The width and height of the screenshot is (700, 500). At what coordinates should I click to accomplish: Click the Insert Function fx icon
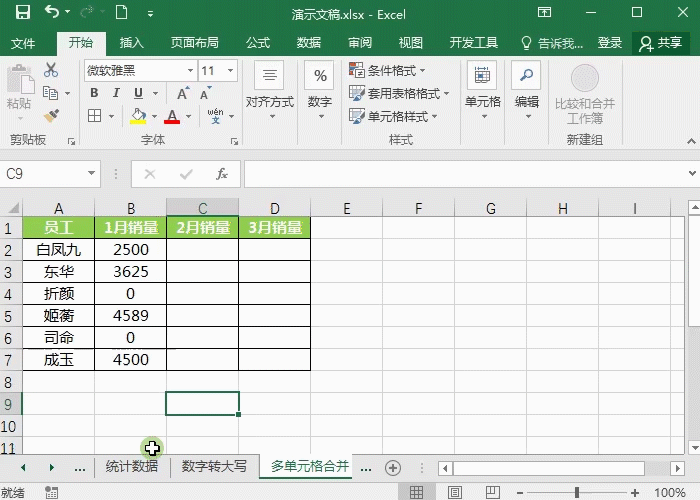(x=222, y=174)
